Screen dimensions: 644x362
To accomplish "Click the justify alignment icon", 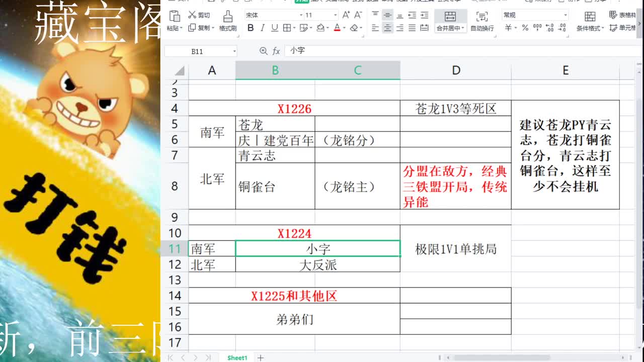I will pyautogui.click(x=412, y=28).
